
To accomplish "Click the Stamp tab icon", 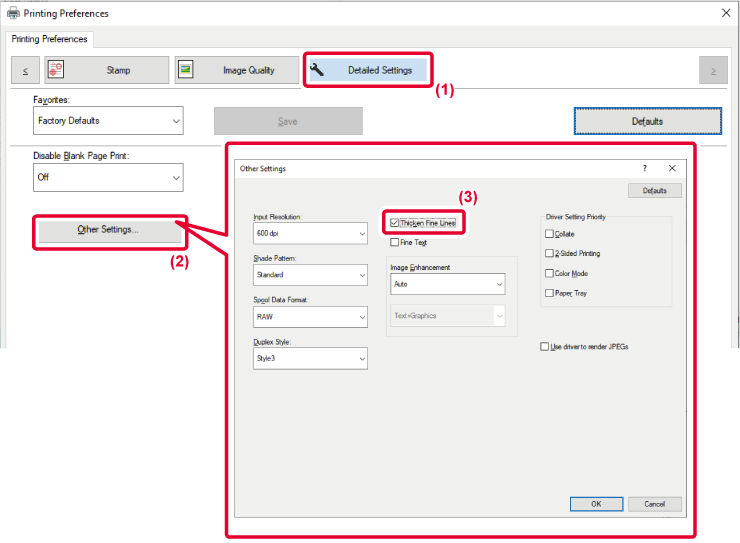I will click(55, 70).
